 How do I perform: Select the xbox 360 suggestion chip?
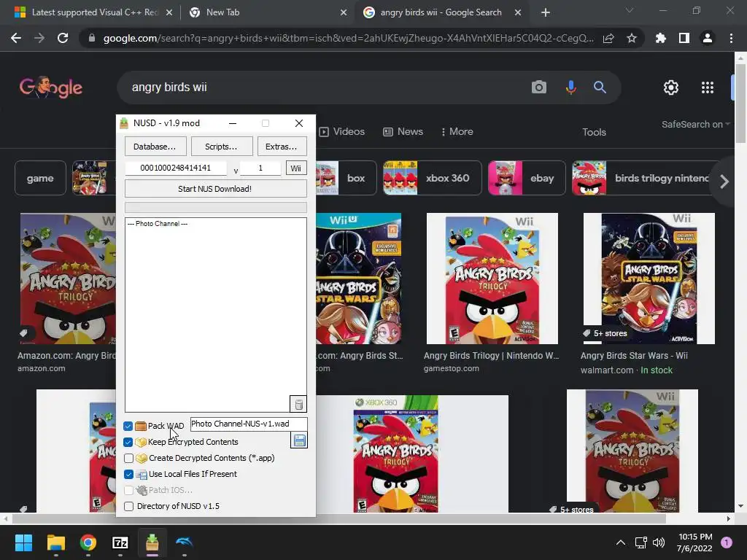[x=432, y=178]
